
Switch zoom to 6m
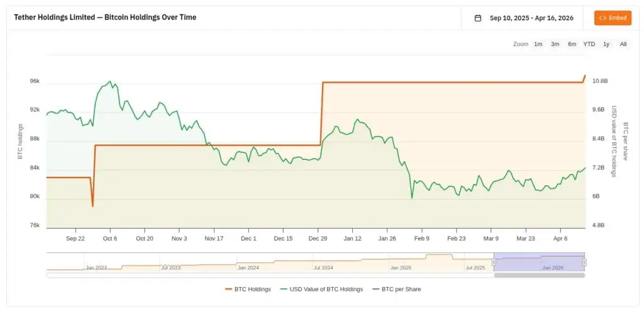pyautogui.click(x=572, y=44)
